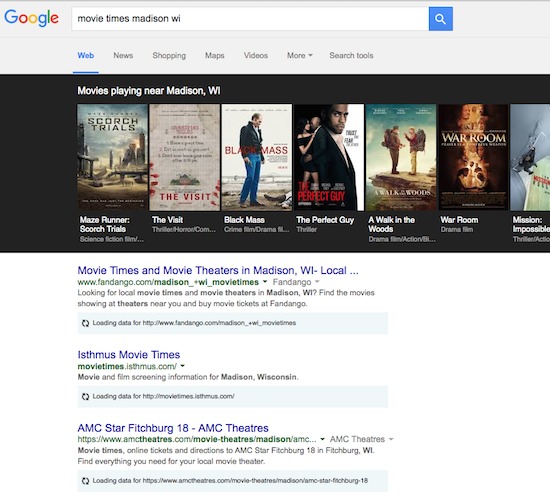This screenshot has height=501, width=550.
Task: Open 'AMC Star Fitchburg 18 - AMC Theatres' result
Action: (173, 428)
